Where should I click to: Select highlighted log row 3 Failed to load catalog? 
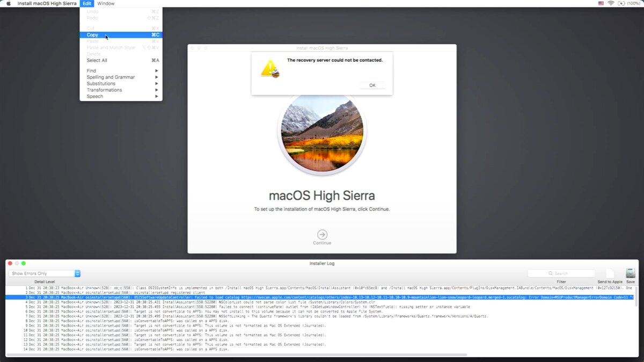[320, 297]
